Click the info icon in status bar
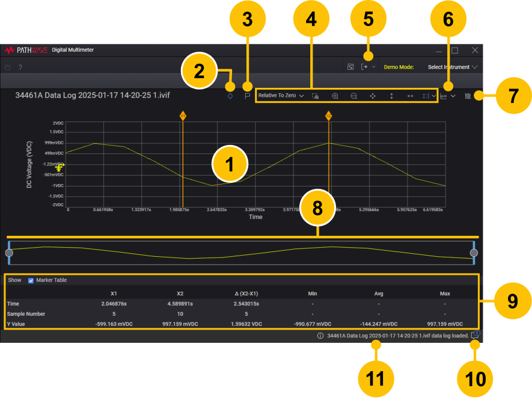Image resolution: width=532 pixels, height=403 pixels. pos(320,336)
